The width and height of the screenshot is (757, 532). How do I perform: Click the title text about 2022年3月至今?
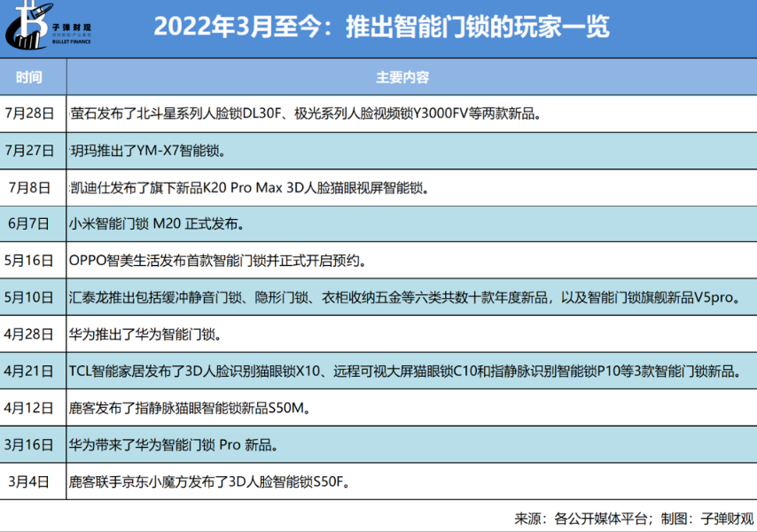pyautogui.click(x=381, y=27)
